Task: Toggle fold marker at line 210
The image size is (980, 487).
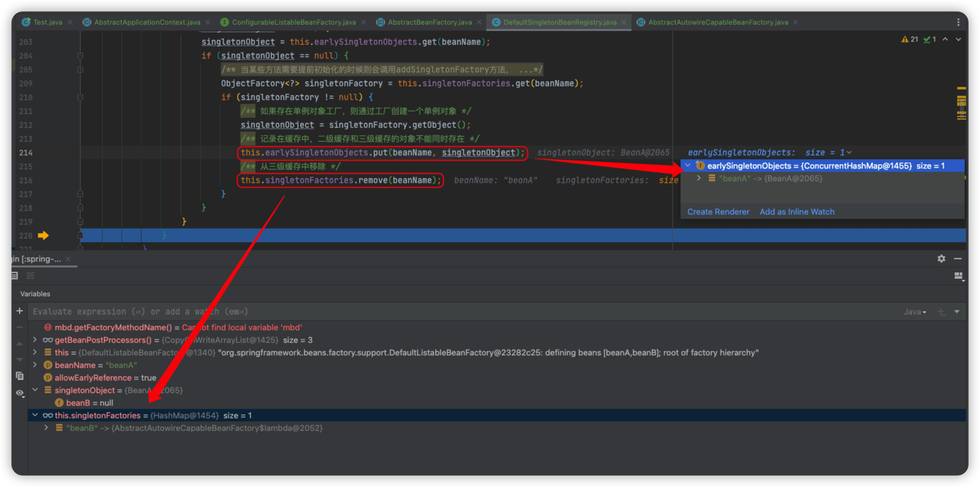Action: [80, 98]
